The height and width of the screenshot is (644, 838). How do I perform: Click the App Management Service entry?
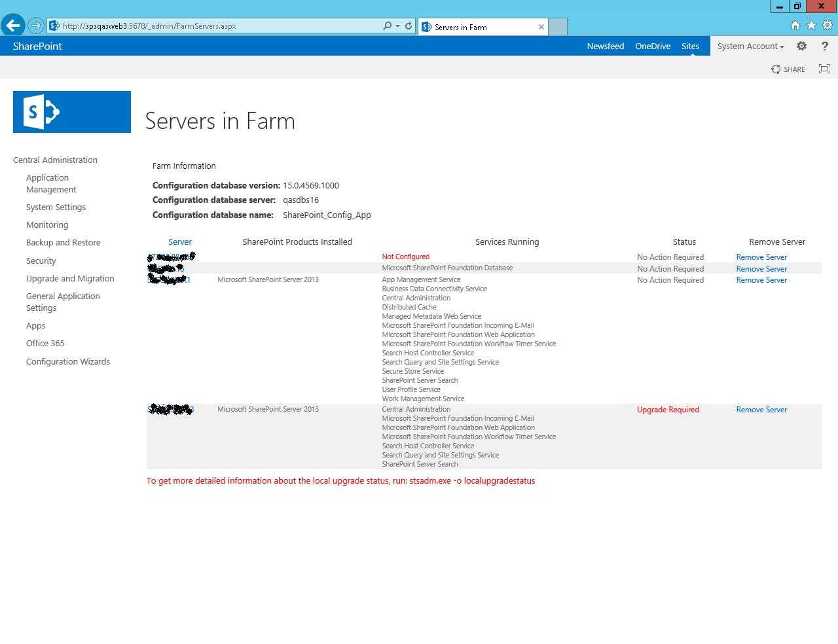point(421,279)
